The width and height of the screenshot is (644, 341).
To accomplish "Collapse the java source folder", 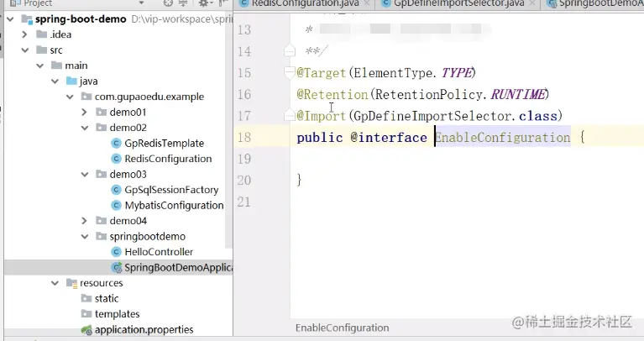I will [x=55, y=81].
